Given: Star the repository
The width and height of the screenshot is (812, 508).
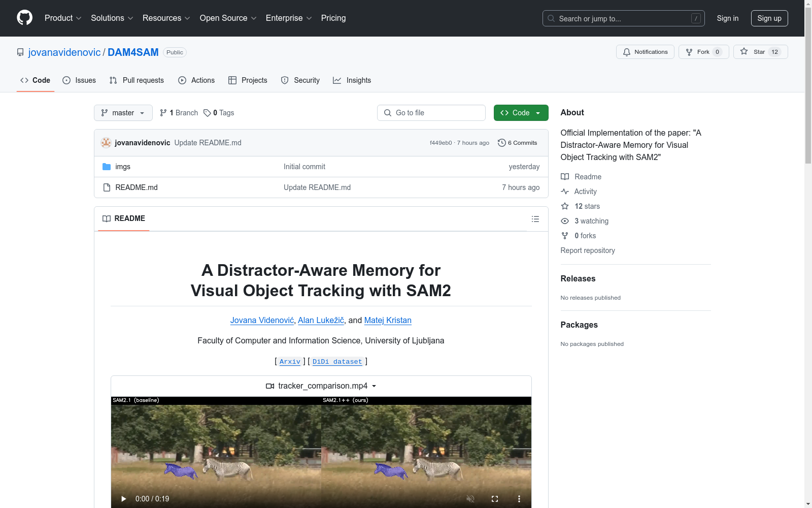Looking at the screenshot, I should (760, 52).
